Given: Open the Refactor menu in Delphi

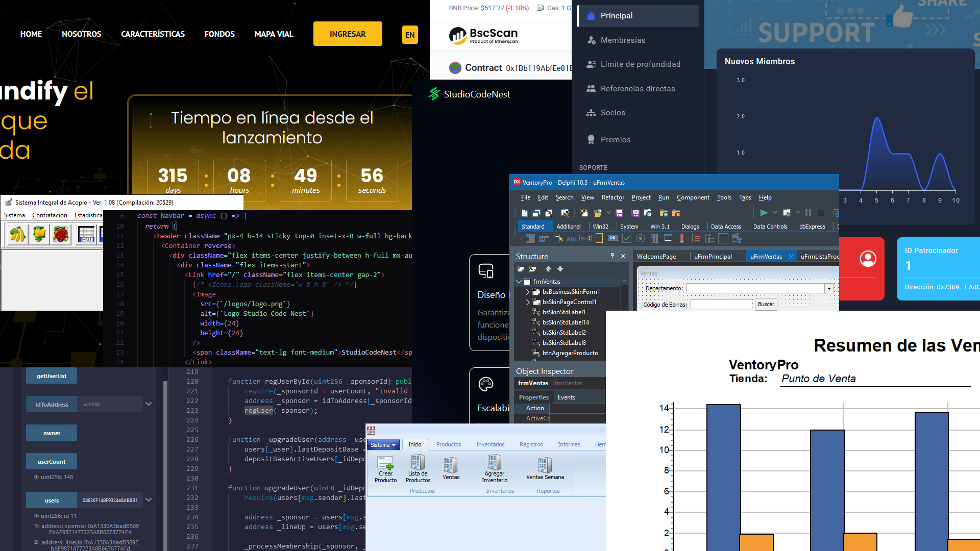Looking at the screenshot, I should pyautogui.click(x=612, y=197).
